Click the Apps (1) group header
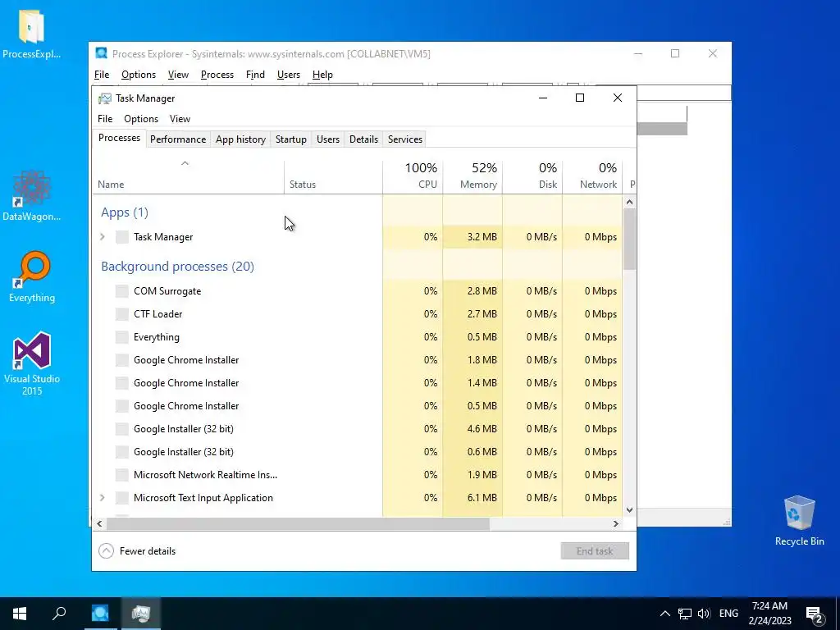 pyautogui.click(x=125, y=212)
